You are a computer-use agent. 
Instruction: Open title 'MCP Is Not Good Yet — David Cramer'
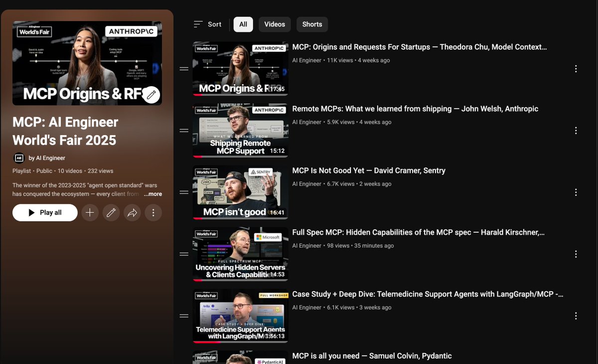click(369, 171)
